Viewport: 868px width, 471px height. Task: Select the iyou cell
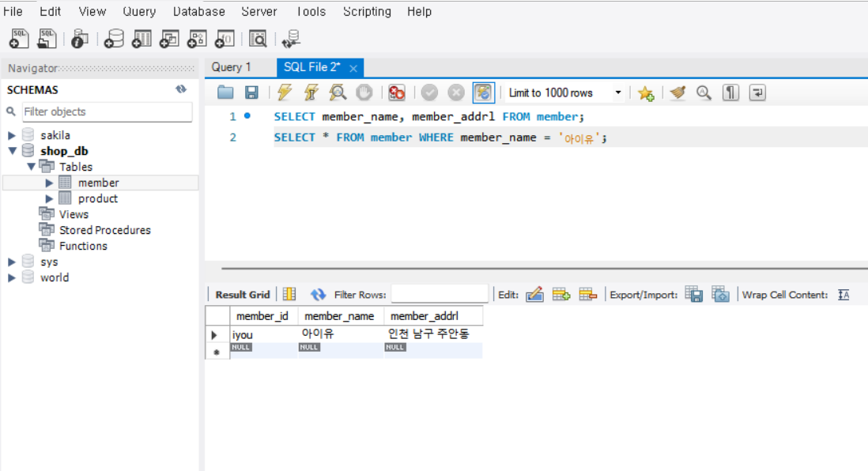(264, 334)
